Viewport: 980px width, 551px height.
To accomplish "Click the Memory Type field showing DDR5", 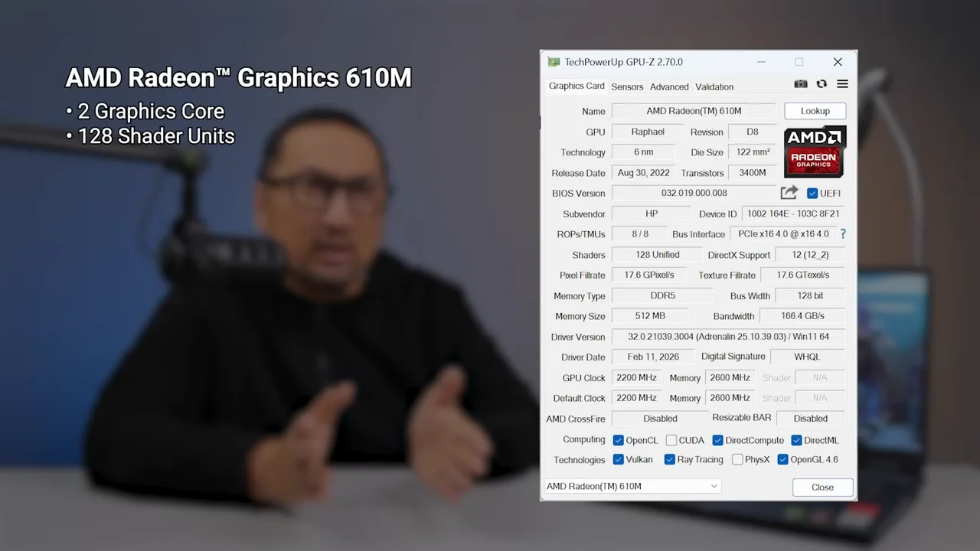I will (x=662, y=295).
